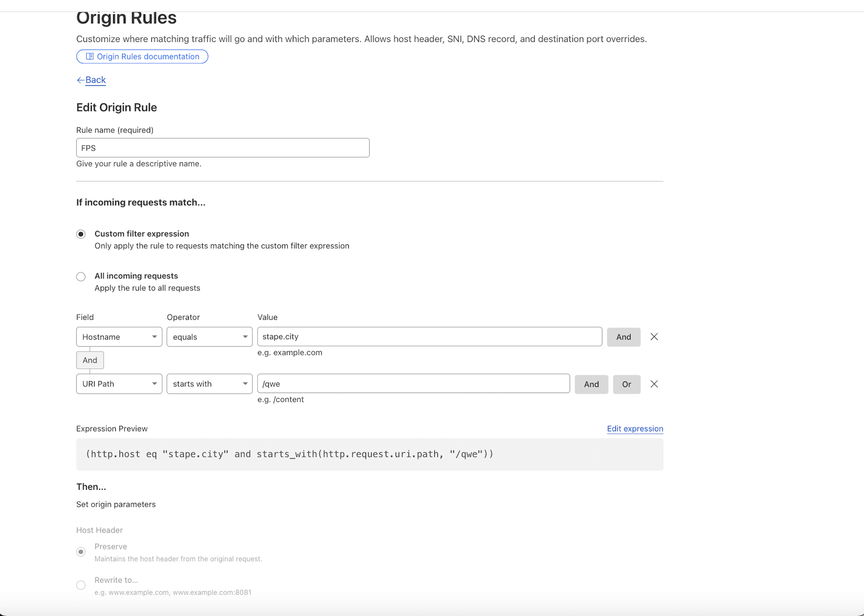Select the "Custom filter expression" option
864x616 pixels.
tap(81, 234)
